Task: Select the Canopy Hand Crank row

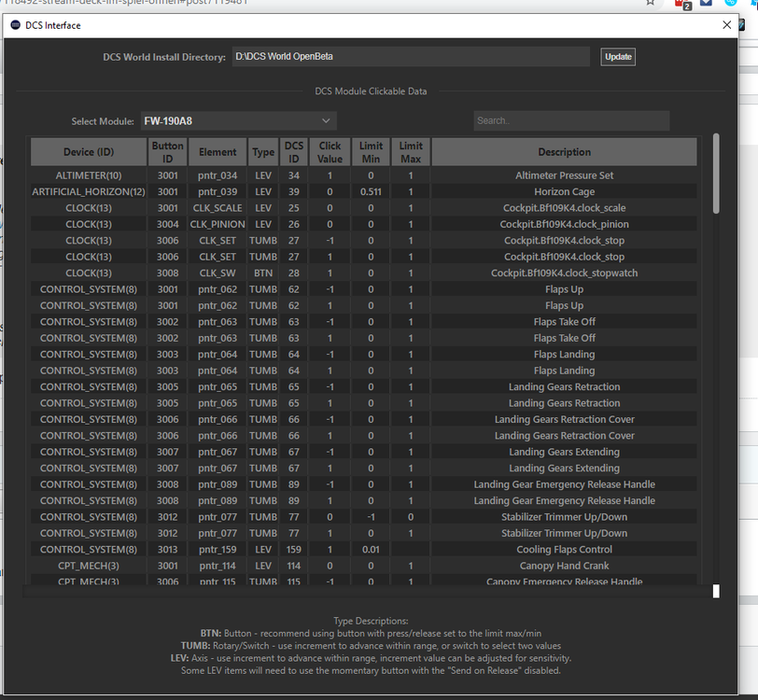Action: (373, 565)
